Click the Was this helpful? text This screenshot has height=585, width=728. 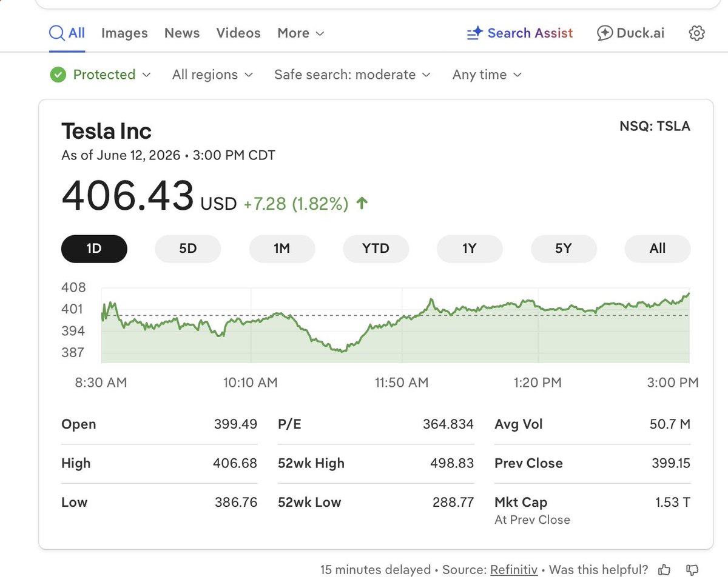click(x=599, y=570)
